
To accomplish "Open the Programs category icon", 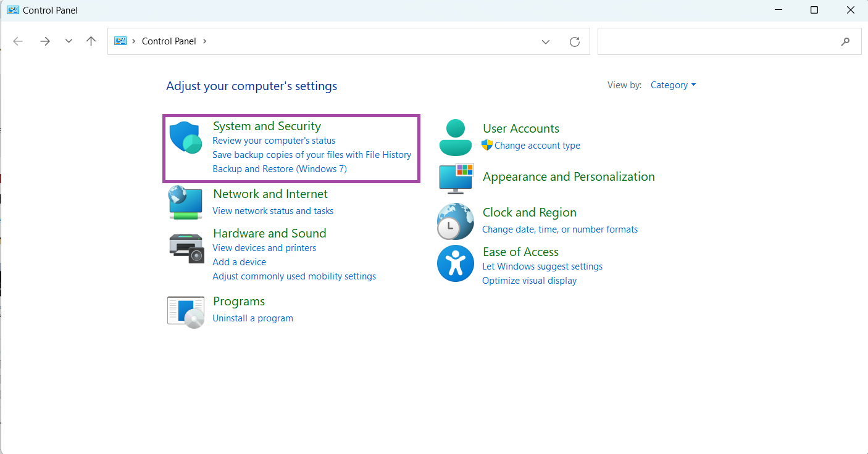I will click(x=186, y=312).
